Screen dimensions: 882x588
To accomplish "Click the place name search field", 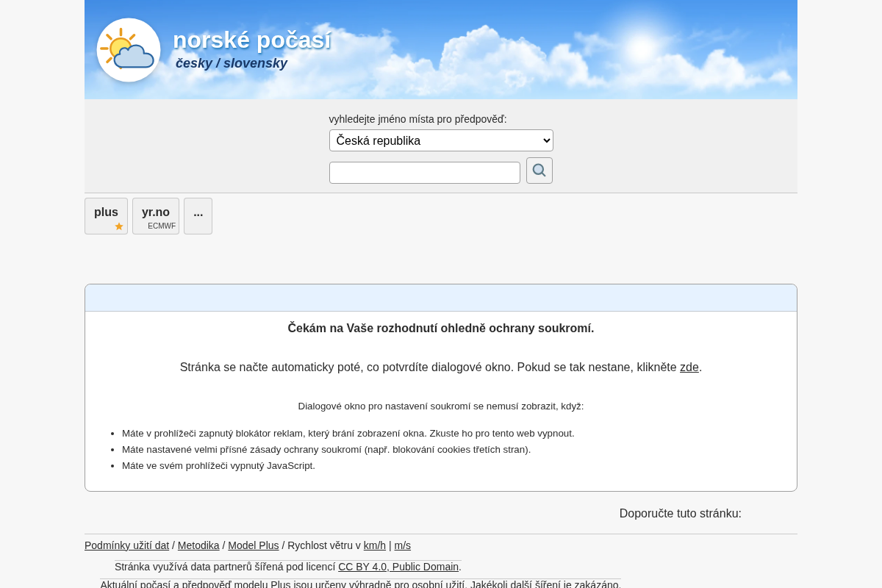I will (425, 173).
